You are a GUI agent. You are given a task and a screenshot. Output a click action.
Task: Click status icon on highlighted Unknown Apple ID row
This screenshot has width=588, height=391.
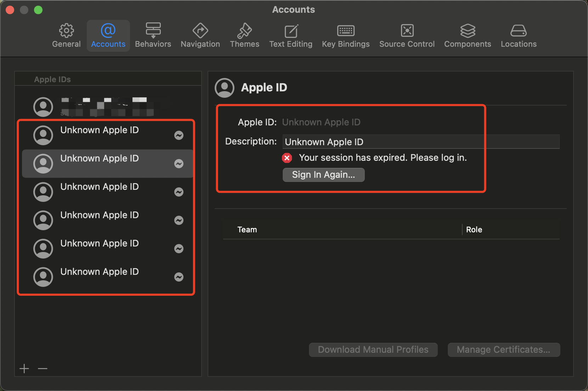(179, 164)
